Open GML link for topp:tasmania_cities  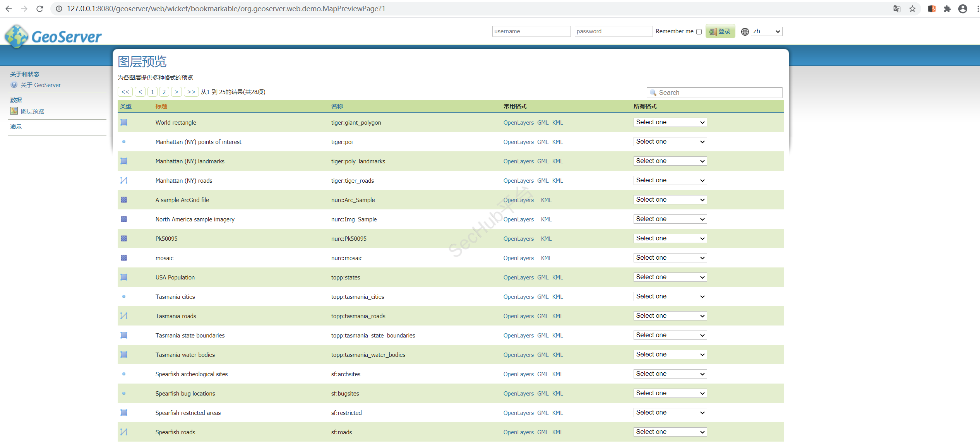pyautogui.click(x=543, y=297)
